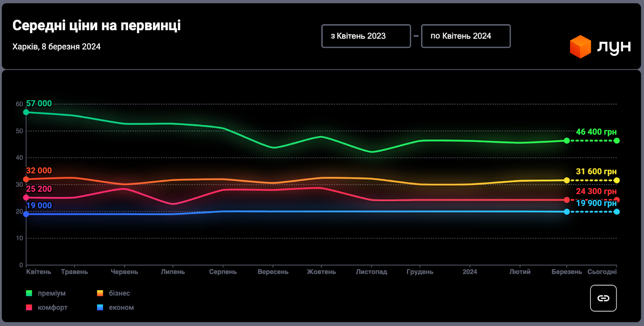This screenshot has width=644, height=326.
Task: Select the blue Березень point on економ line
Action: click(567, 212)
